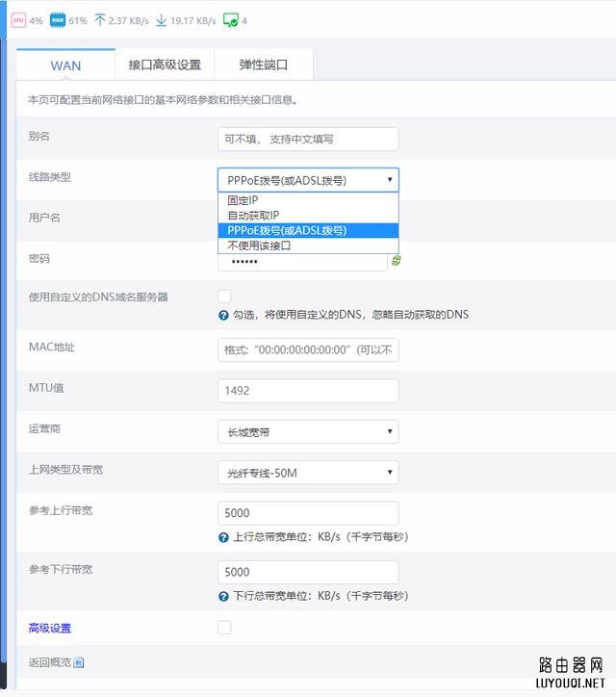Click the RAM usage icon
This screenshot has height=697, width=616.
(57, 20)
